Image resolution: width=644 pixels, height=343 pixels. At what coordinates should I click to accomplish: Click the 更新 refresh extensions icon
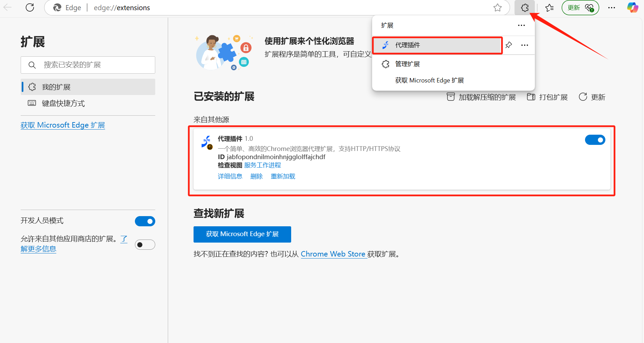point(583,97)
